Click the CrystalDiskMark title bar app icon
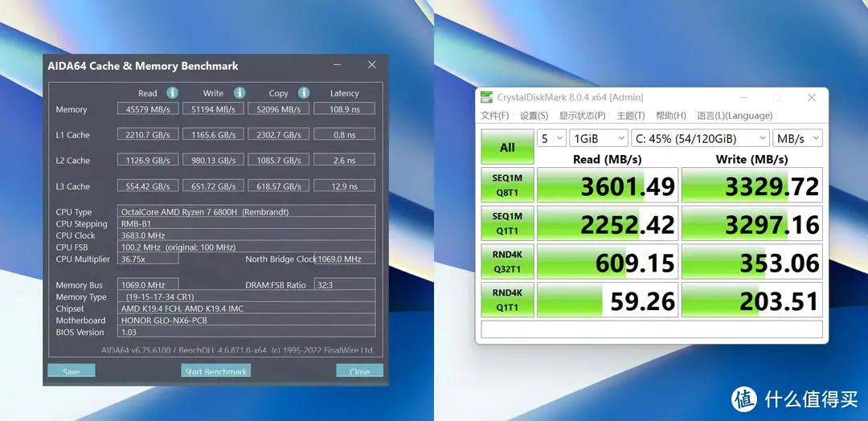Image resolution: width=868 pixels, height=421 pixels. pyautogui.click(x=486, y=97)
